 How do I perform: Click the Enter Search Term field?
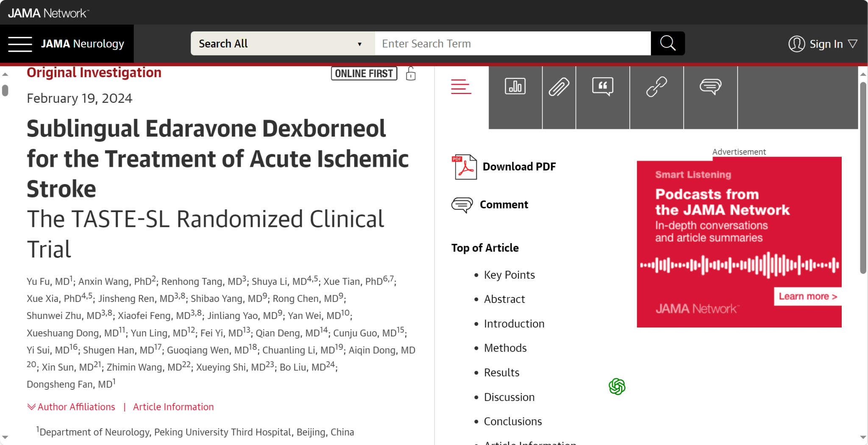coord(512,44)
